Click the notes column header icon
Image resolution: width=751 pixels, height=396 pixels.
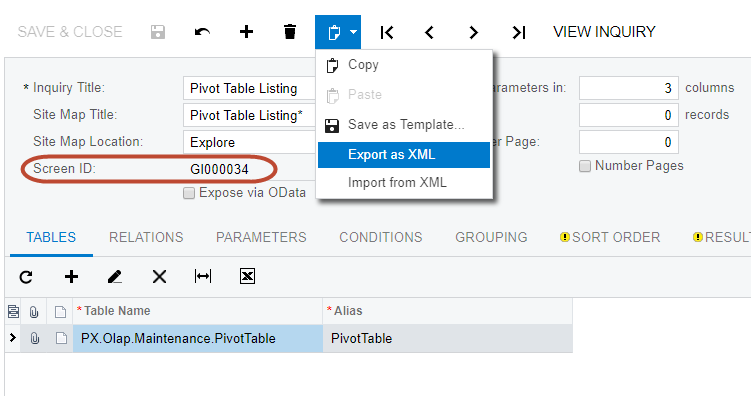coord(60,312)
